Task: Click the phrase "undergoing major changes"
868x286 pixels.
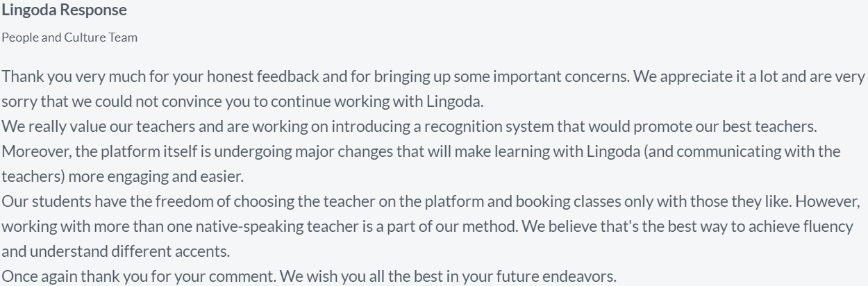Action: click(x=285, y=151)
